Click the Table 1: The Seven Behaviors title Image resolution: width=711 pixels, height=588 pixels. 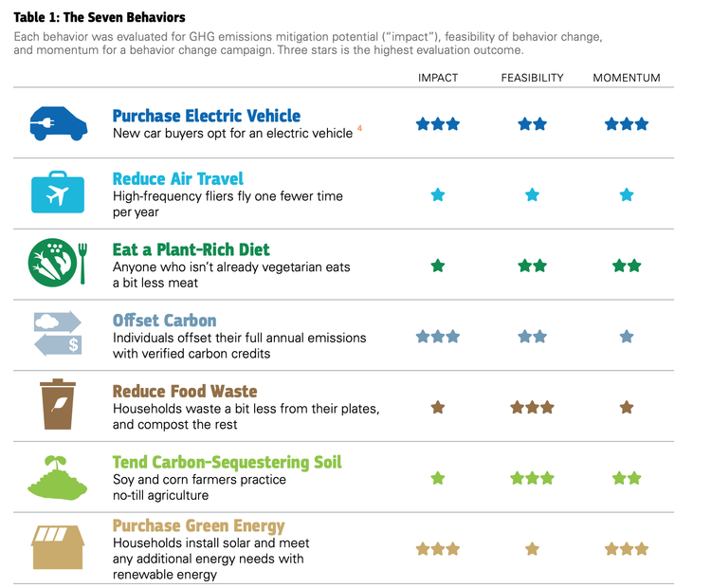100,17
